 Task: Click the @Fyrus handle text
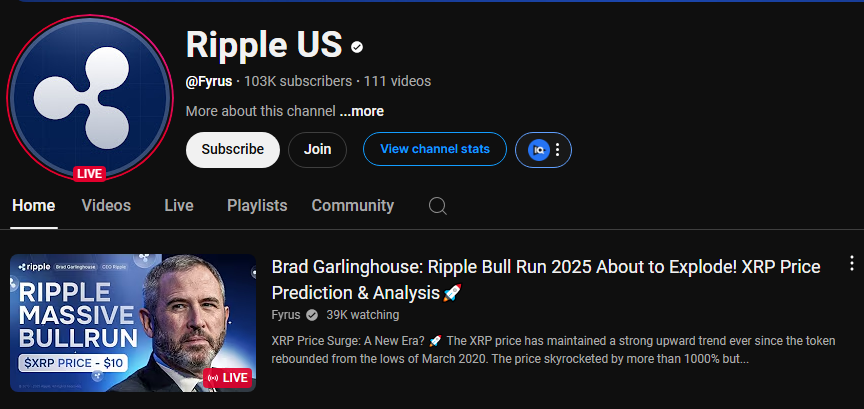tap(209, 82)
